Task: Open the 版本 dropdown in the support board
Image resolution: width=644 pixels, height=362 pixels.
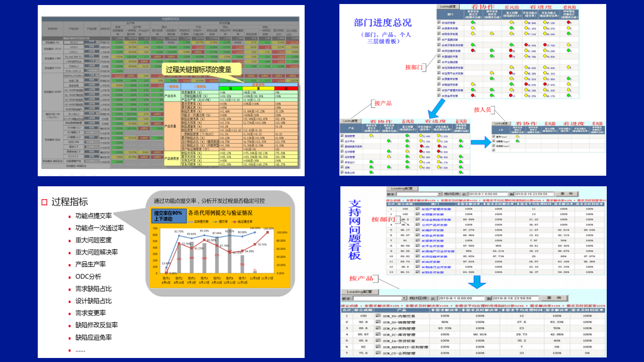Action: pos(440,194)
